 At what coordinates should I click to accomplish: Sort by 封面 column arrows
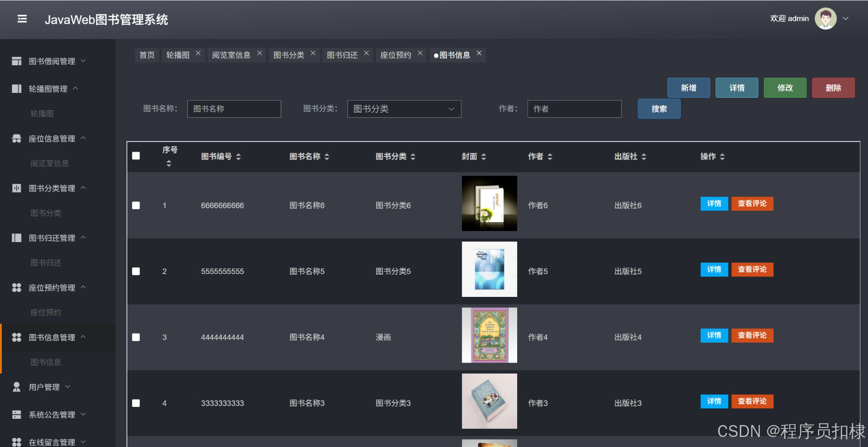[483, 157]
